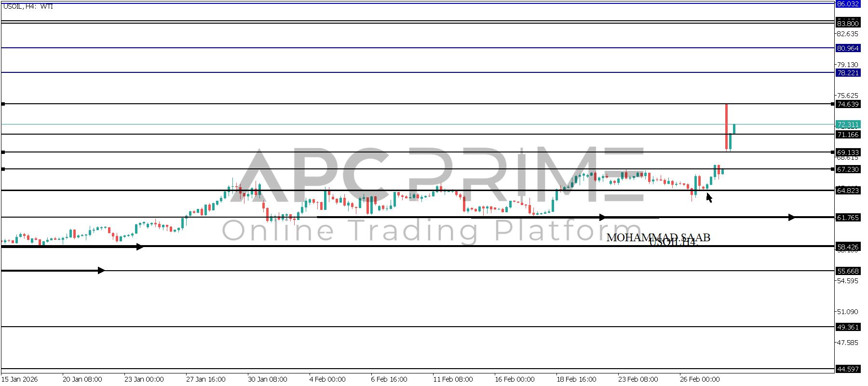868x386 pixels.
Task: Select the MOHAMMAD SAAB text label
Action: (x=658, y=237)
